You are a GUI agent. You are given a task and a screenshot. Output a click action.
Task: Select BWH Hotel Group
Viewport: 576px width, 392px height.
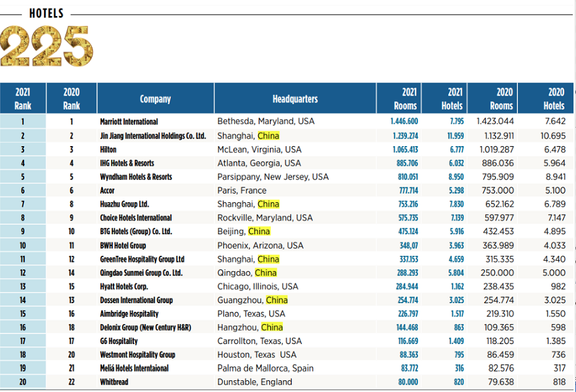click(123, 245)
